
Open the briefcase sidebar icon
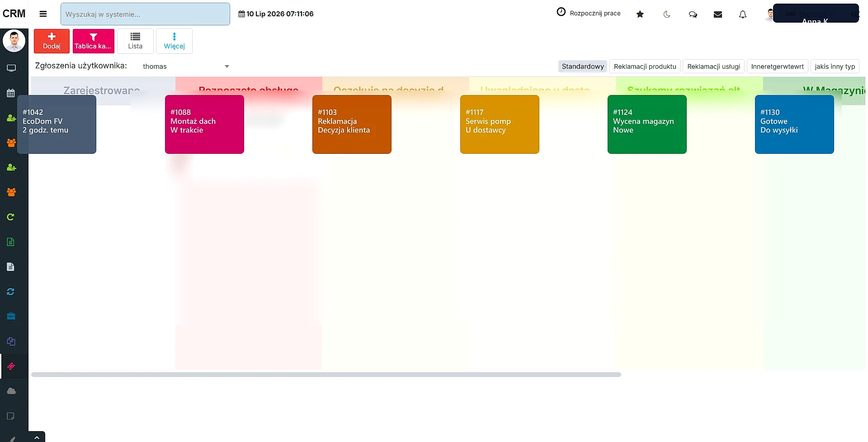coord(11,316)
